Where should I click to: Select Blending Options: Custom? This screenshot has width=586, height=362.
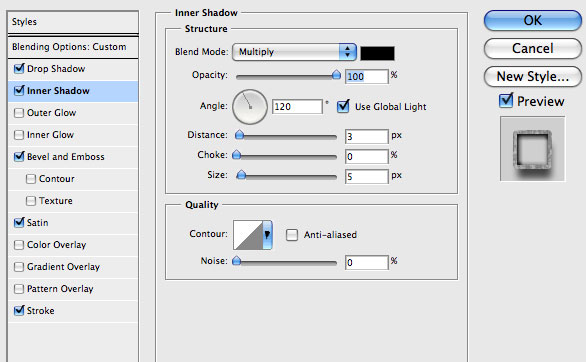coord(73,47)
